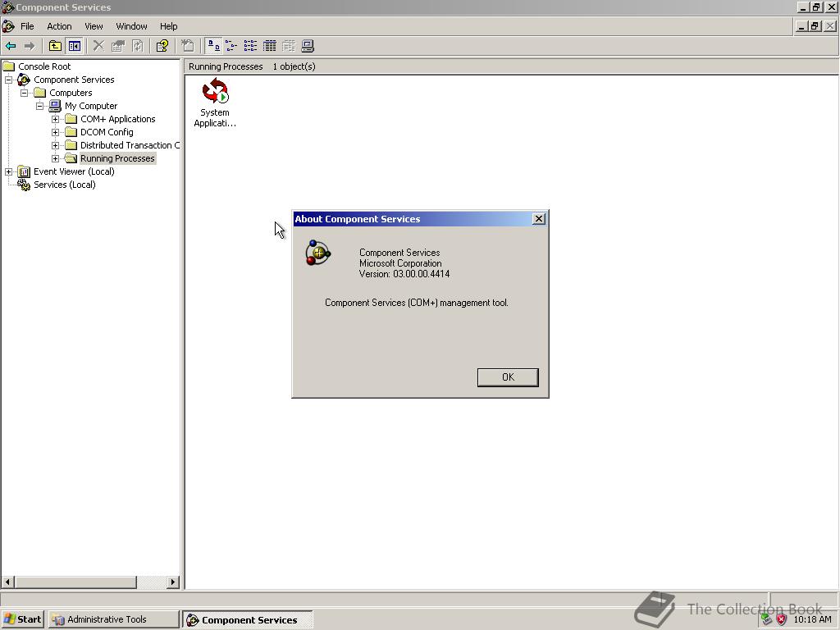Click the Refresh toolbar icon
840x630 pixels.
click(137, 47)
